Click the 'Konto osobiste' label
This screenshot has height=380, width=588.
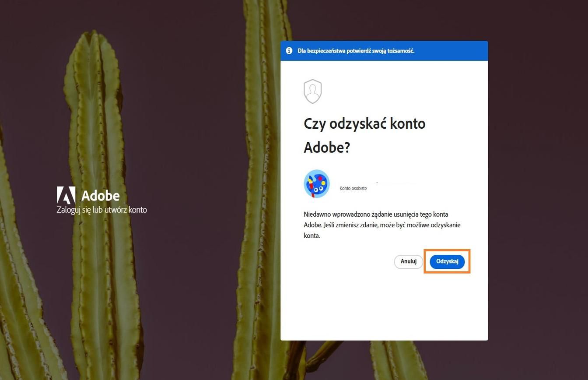pos(353,188)
